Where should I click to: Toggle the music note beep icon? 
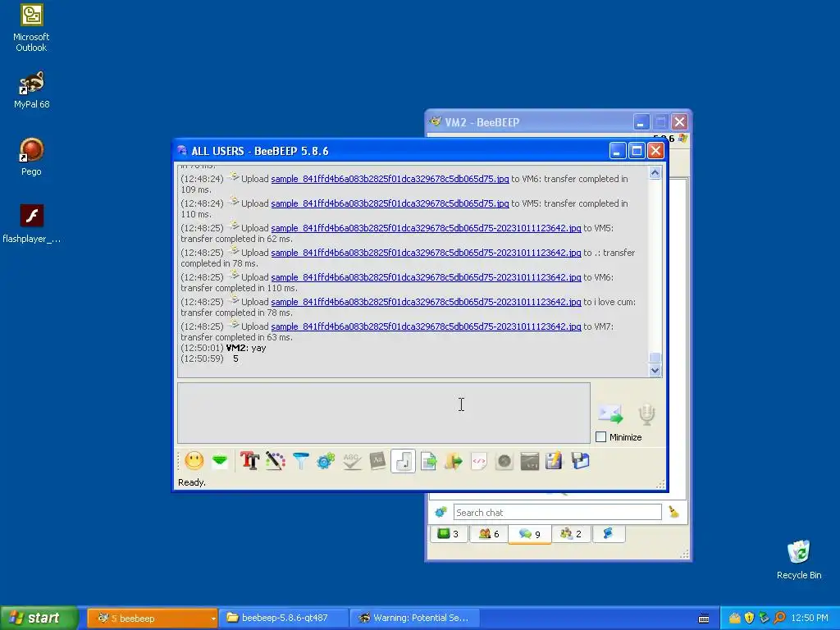point(403,461)
